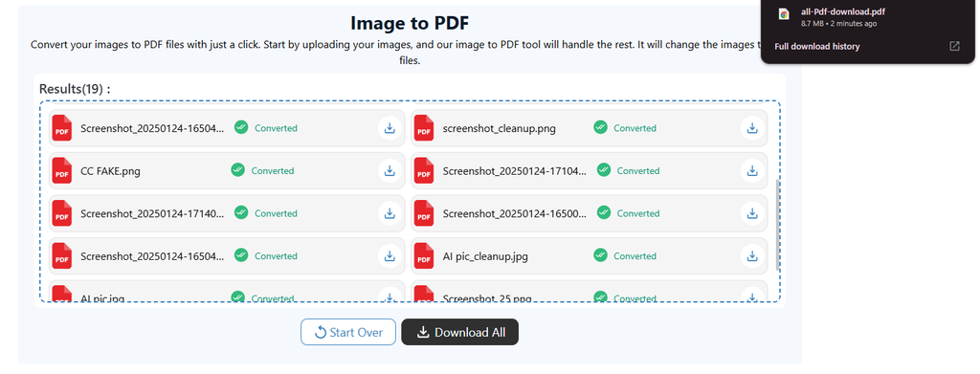
Task: Click green check of AI pic_cleanup.jpg row
Action: (601, 255)
